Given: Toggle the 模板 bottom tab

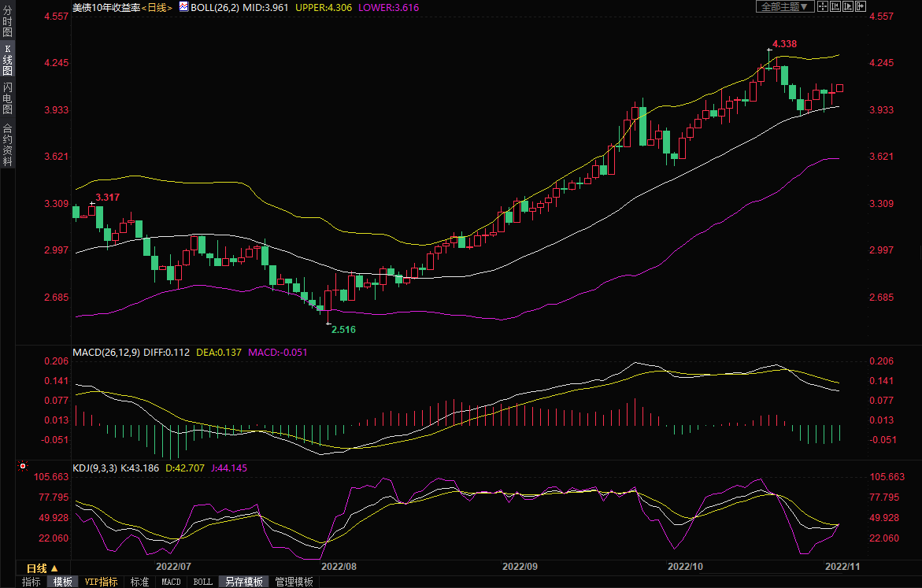Looking at the screenshot, I should pos(63,582).
